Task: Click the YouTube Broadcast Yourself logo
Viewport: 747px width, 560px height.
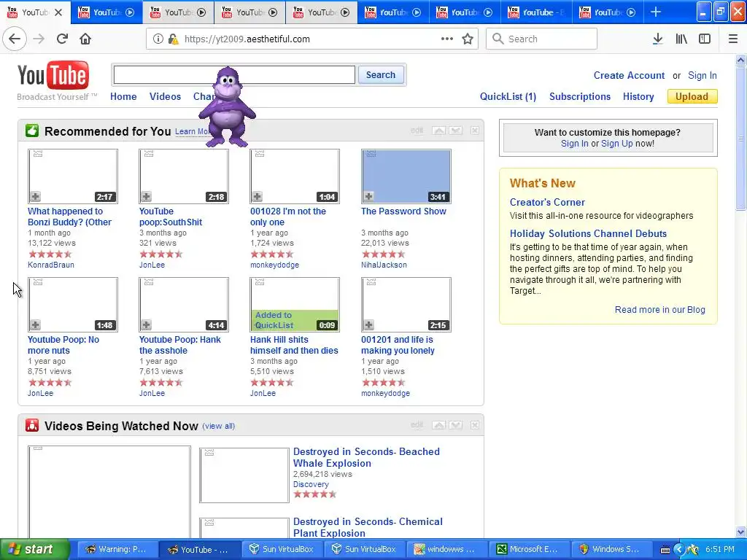Action: [x=53, y=80]
